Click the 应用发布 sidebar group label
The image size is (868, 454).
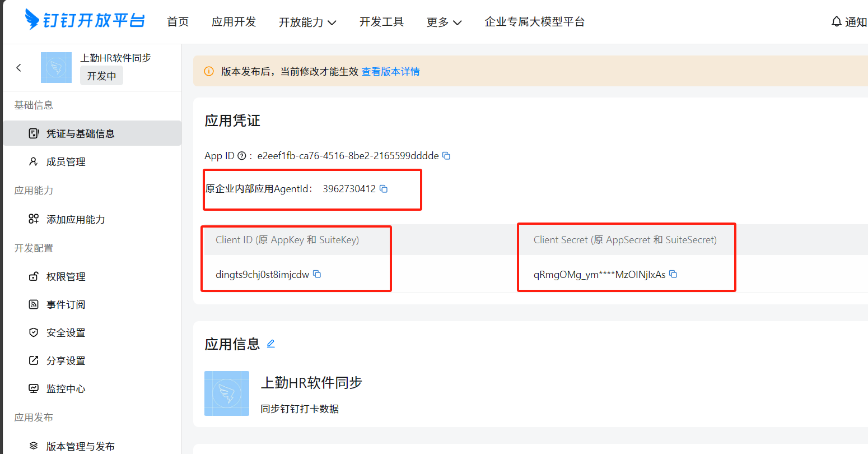point(34,417)
